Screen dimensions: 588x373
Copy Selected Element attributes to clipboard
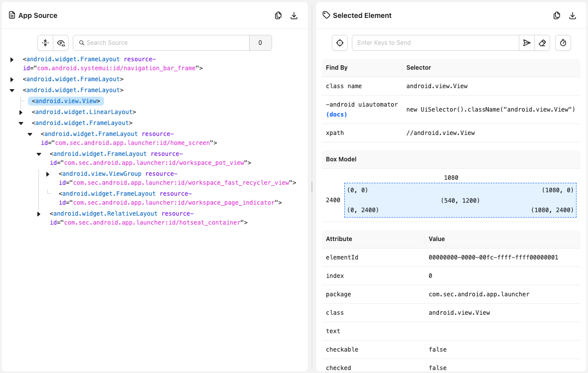557,15
